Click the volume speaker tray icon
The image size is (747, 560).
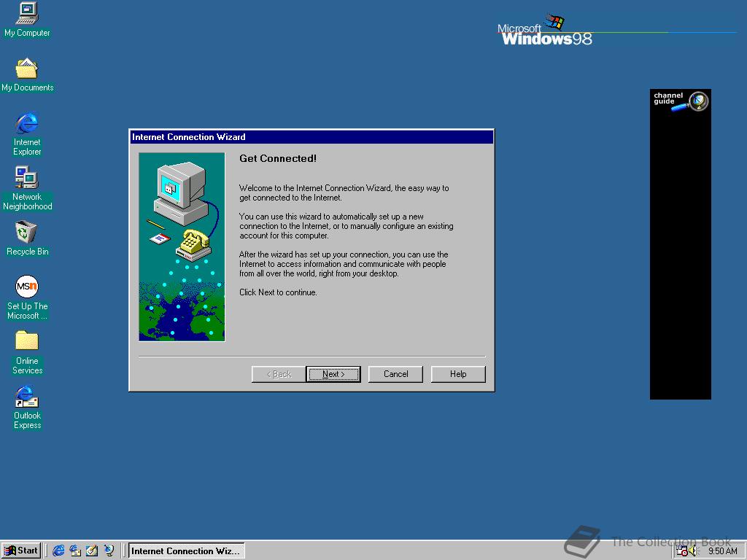pyautogui.click(x=693, y=551)
